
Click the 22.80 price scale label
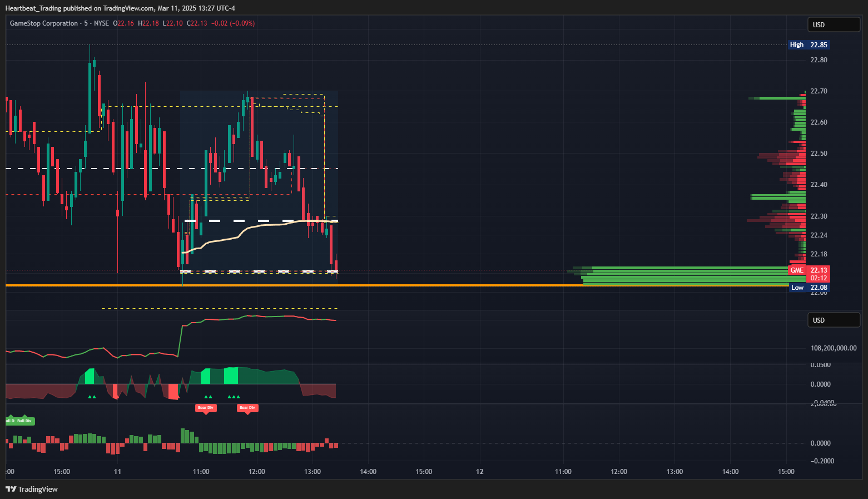[819, 60]
